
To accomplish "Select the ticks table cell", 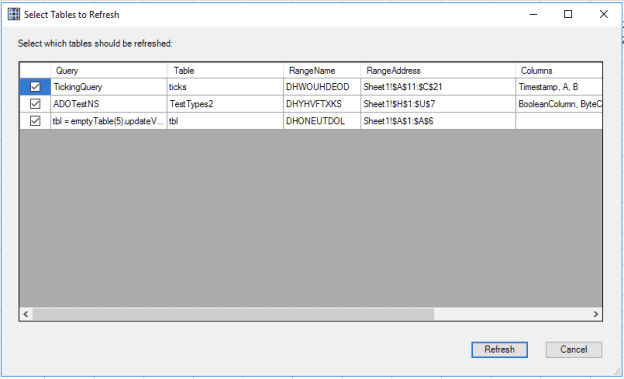I will click(x=225, y=86).
